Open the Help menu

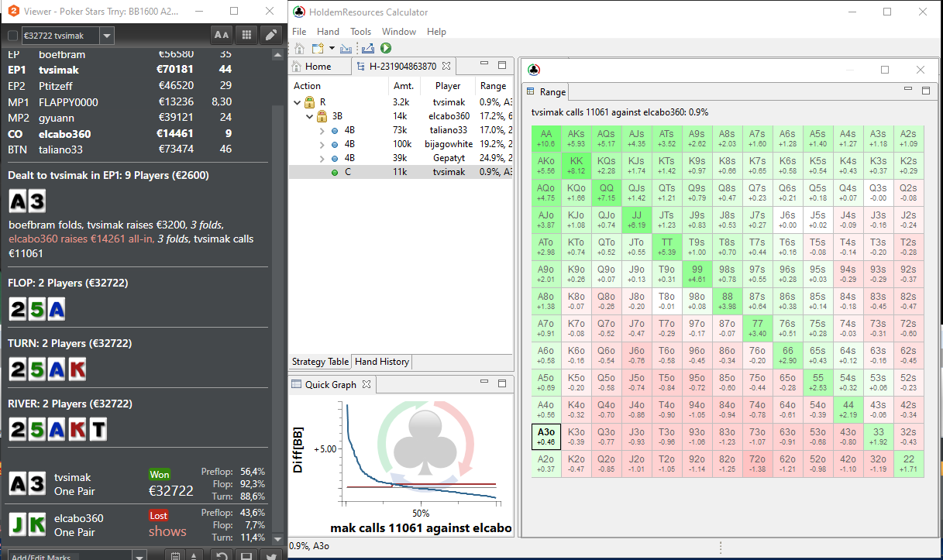(436, 32)
